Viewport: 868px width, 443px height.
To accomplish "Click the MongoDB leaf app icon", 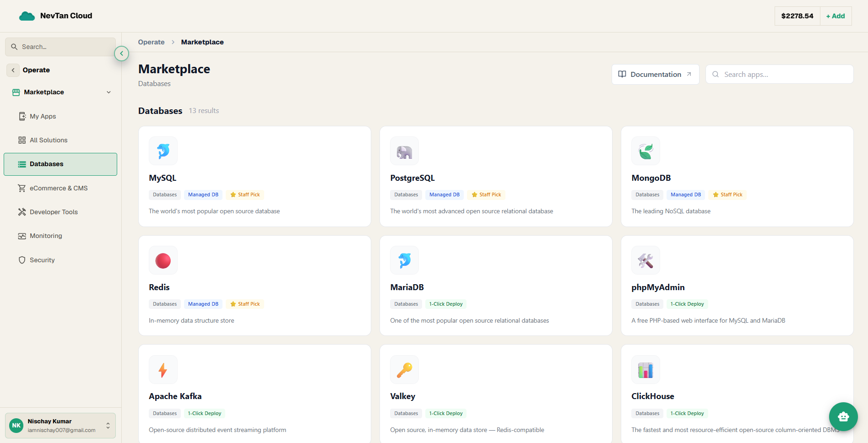I will 646,151.
